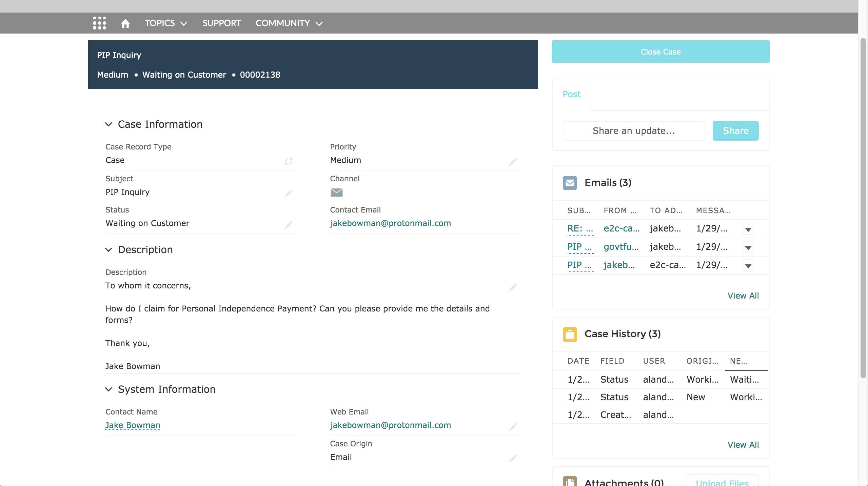Viewport: 868px width, 486px height.
Task: Click Case History yellow icon
Action: pos(570,334)
